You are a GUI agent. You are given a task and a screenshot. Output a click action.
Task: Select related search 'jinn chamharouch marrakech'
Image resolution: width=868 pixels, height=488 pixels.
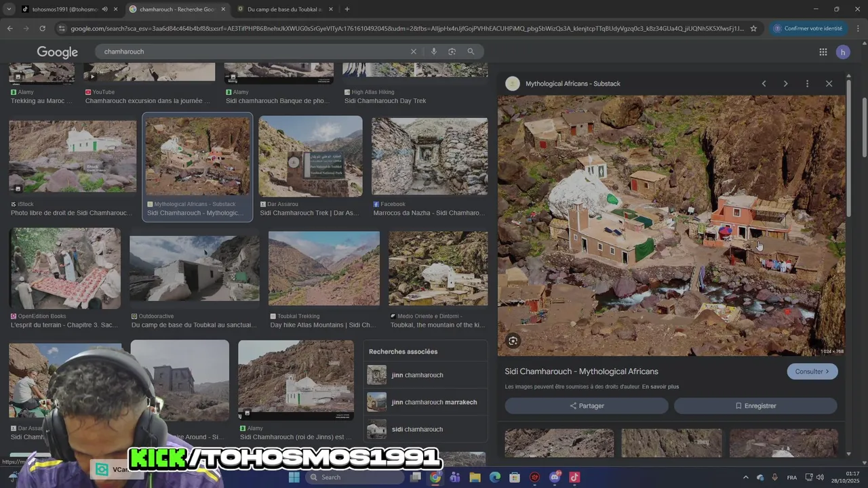(x=425, y=402)
